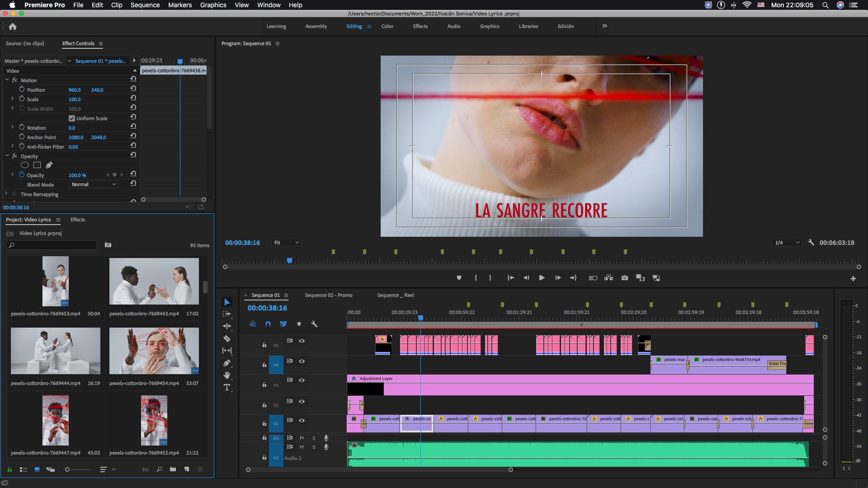868x488 pixels.
Task: Expand the Rotation property
Action: [x=12, y=127]
